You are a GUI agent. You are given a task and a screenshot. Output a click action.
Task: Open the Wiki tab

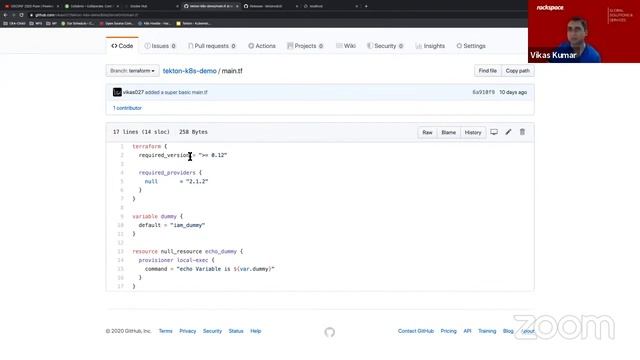346,46
